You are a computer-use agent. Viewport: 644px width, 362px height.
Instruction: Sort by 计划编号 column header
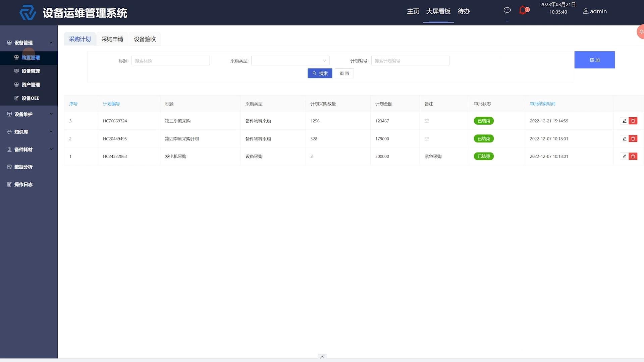111,104
